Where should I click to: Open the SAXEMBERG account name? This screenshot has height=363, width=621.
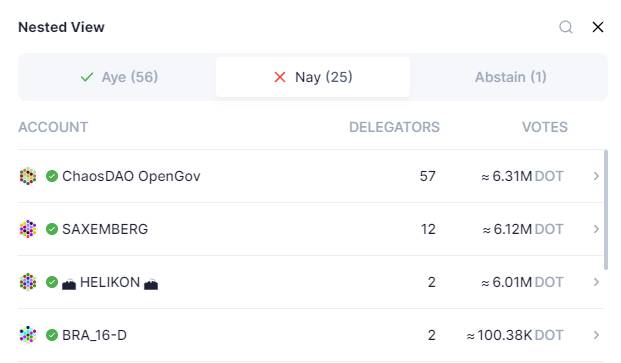point(105,229)
